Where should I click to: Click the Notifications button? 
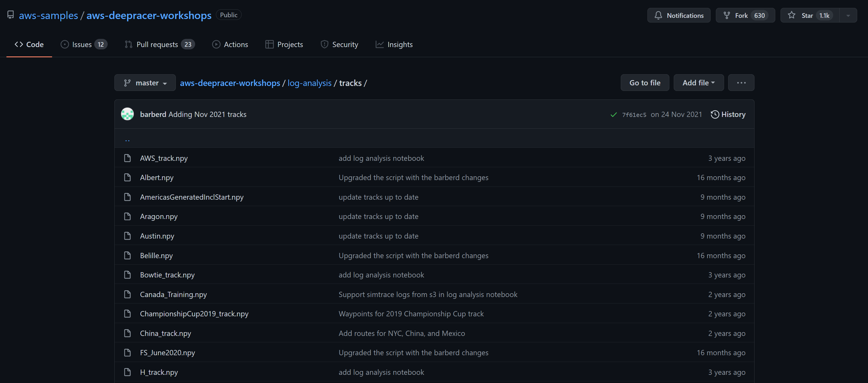[x=679, y=15]
